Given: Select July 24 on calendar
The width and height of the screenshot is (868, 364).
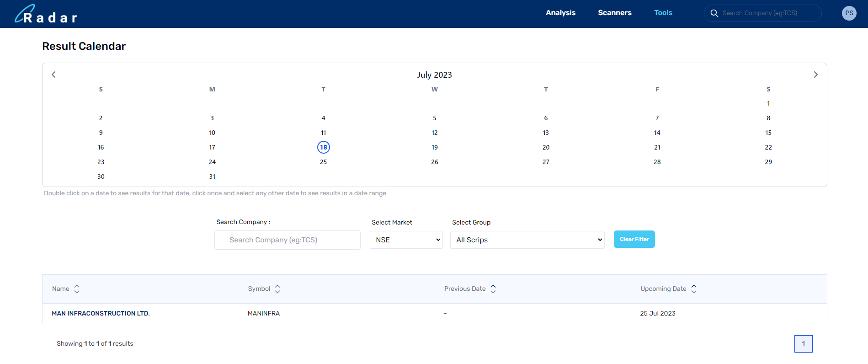Looking at the screenshot, I should (212, 162).
